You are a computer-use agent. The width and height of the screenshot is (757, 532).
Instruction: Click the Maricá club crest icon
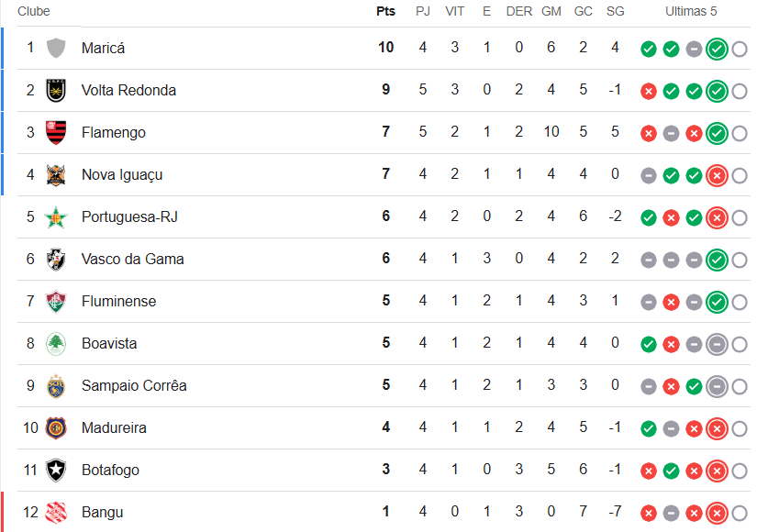[x=56, y=48]
